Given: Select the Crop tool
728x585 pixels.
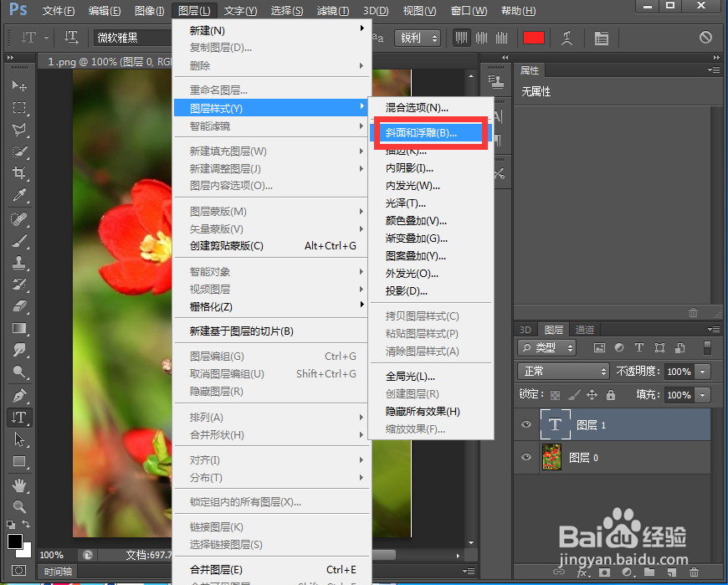Looking at the screenshot, I should click(x=19, y=173).
